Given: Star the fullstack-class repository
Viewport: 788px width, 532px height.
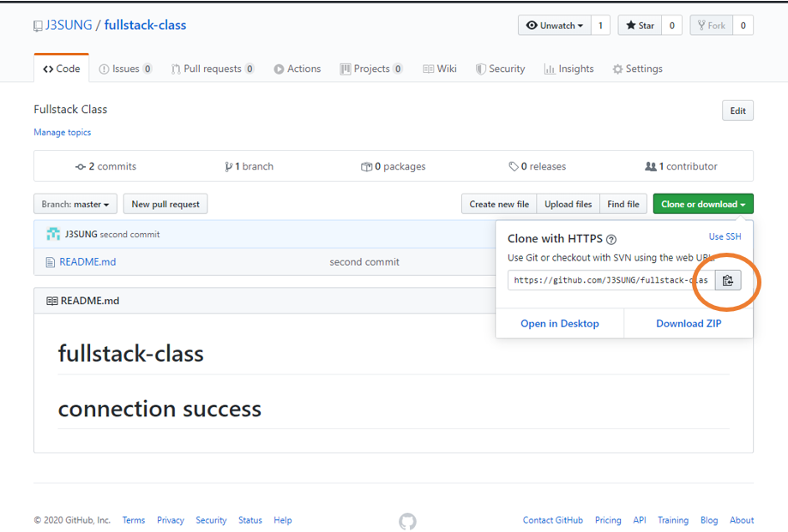Looking at the screenshot, I should pos(640,26).
